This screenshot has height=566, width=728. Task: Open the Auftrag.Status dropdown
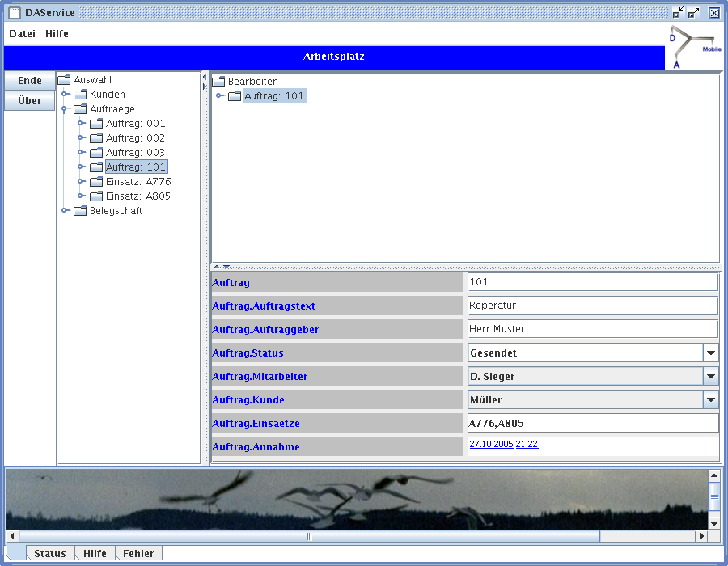[710, 353]
